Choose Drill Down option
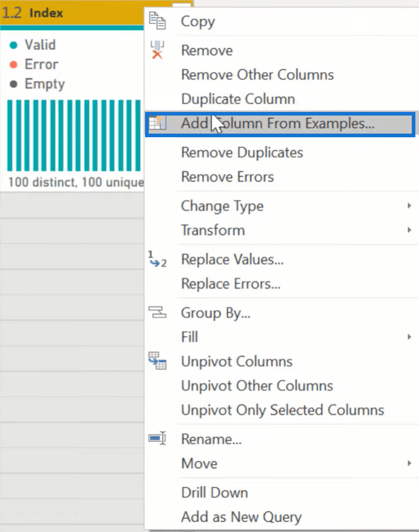 click(x=215, y=492)
